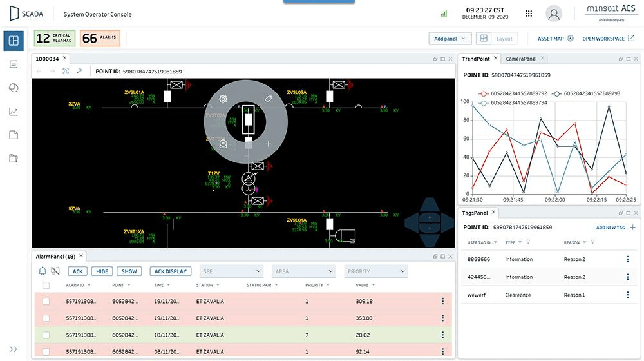644x361 pixels.
Task: Pan the diagram up with navigation pad
Action: [x=430, y=205]
